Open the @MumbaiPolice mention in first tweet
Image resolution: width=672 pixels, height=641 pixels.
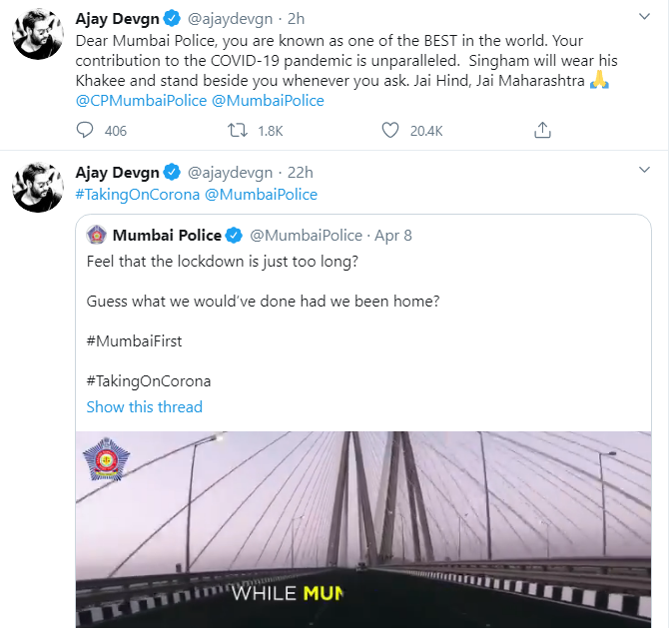(x=268, y=101)
